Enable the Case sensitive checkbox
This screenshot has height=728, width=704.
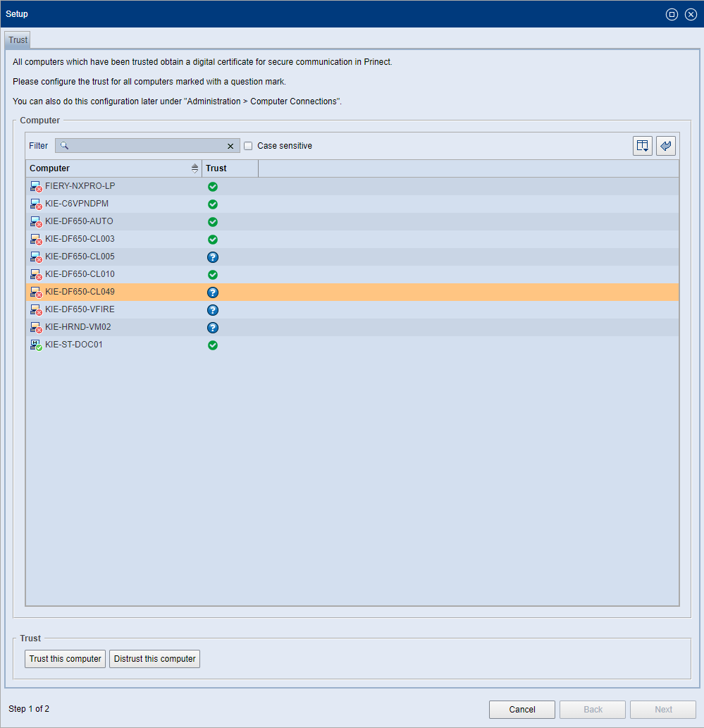pos(248,145)
